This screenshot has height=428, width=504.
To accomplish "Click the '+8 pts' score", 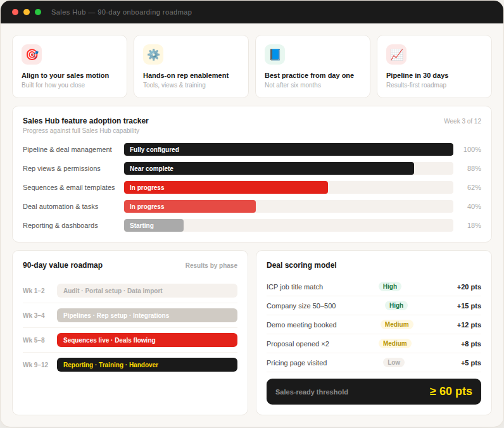I will pyautogui.click(x=471, y=344).
